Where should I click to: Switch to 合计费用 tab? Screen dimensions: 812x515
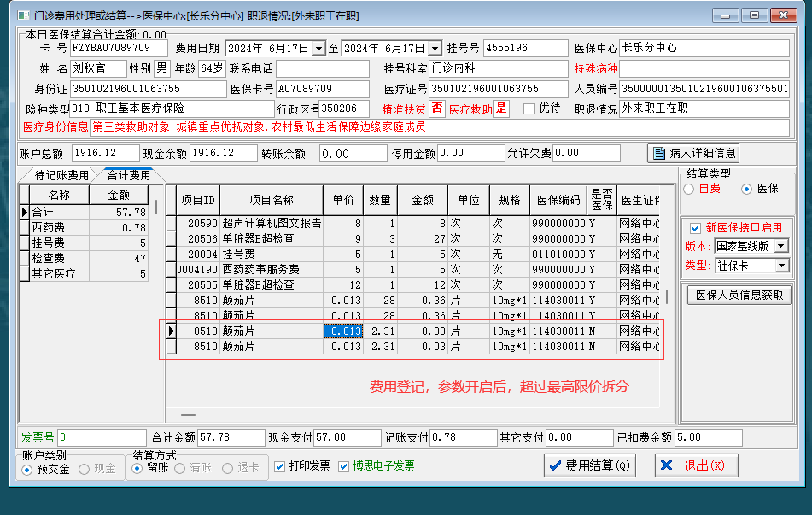coord(128,175)
